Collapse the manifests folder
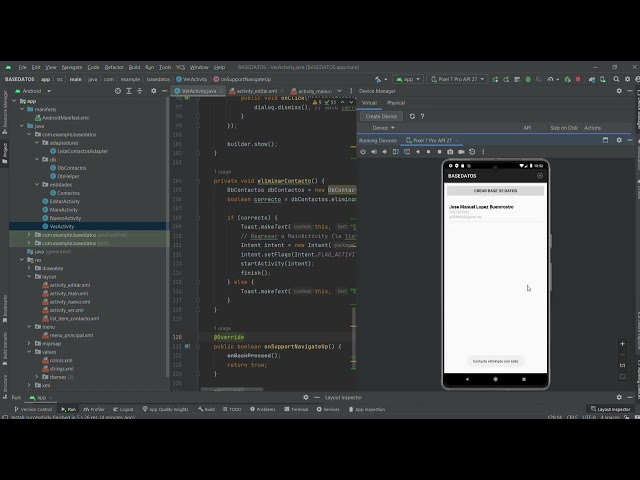The image size is (640, 480). (x=22, y=109)
